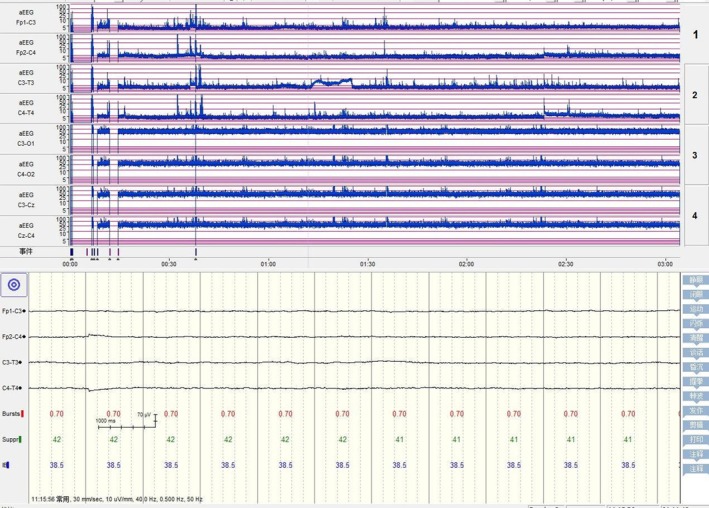Click the aEEG C4-T4 channel label
The image size is (709, 508).
coord(26,108)
